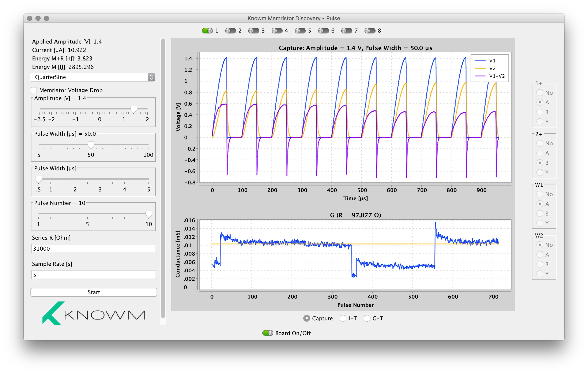Click the lower Pulse Width slider handle
The height and width of the screenshot is (374, 588).
pos(38,180)
